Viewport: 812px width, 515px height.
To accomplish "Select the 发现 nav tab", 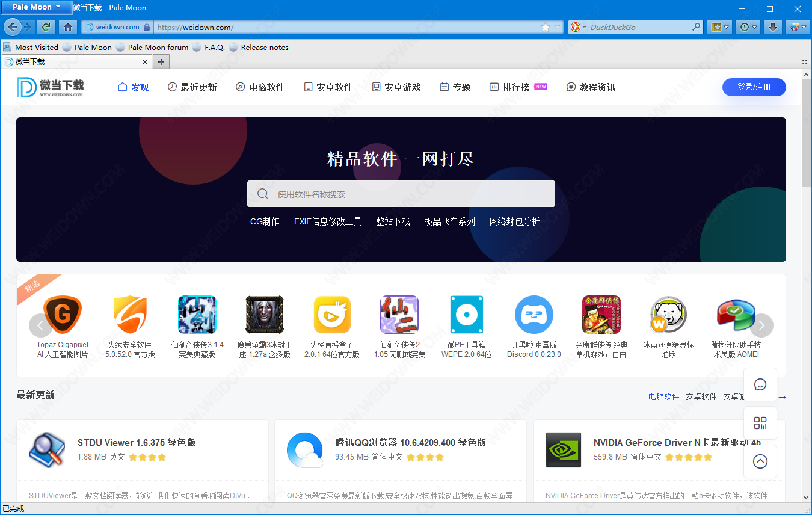I will point(134,87).
